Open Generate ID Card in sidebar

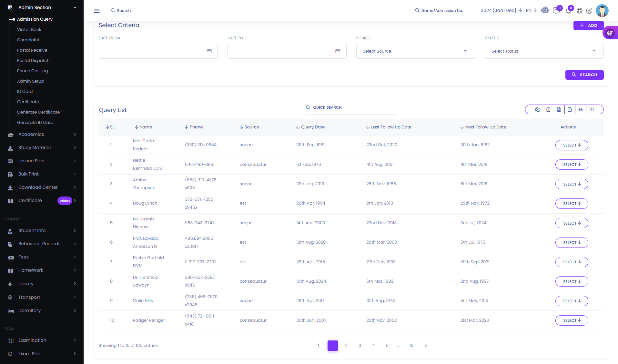coord(35,122)
